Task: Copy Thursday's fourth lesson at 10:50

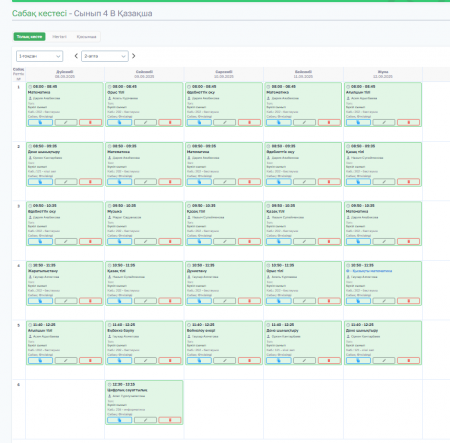Action: point(279,301)
